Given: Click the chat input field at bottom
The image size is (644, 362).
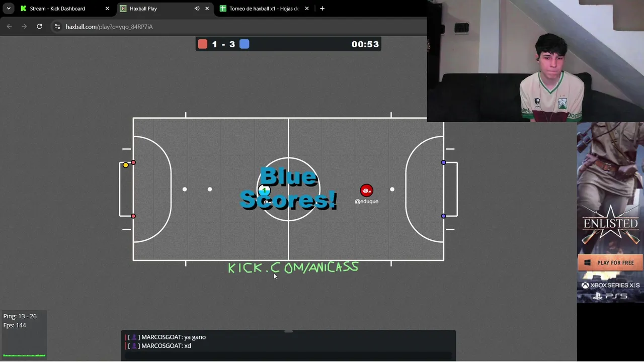Looking at the screenshot, I should [288, 356].
